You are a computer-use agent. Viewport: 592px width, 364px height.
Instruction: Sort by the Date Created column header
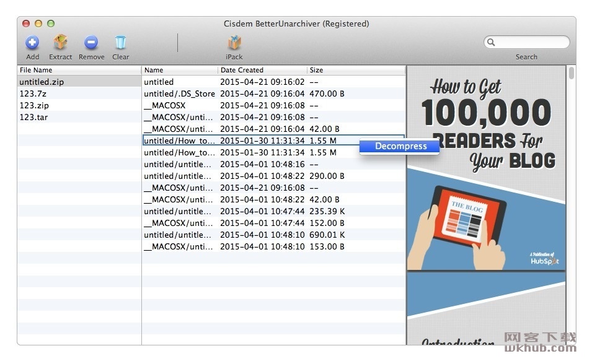click(x=262, y=70)
